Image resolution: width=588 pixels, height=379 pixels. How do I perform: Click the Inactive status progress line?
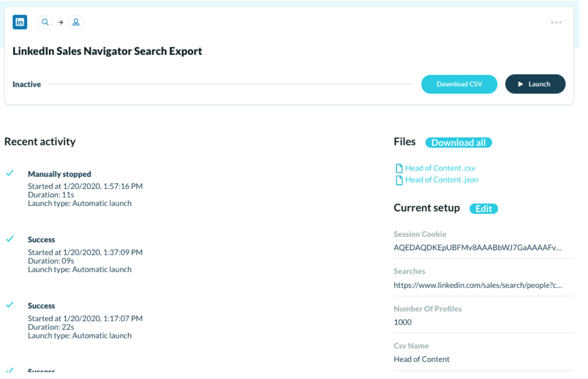point(231,84)
